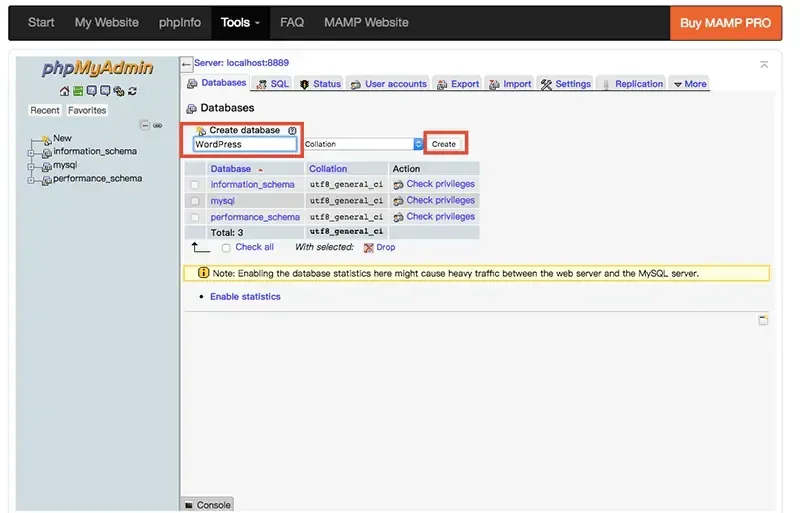Click the bookmark icon at right edge
The image size is (800, 513).
(x=763, y=320)
